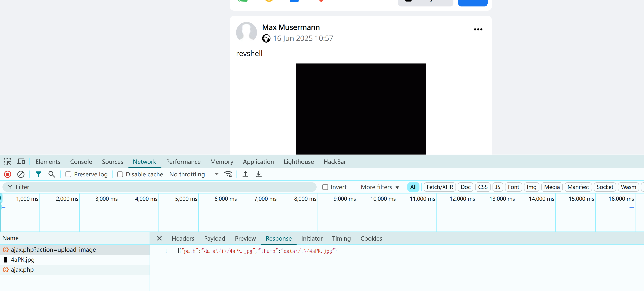Open the Application tab
The image size is (644, 291).
coord(258,162)
